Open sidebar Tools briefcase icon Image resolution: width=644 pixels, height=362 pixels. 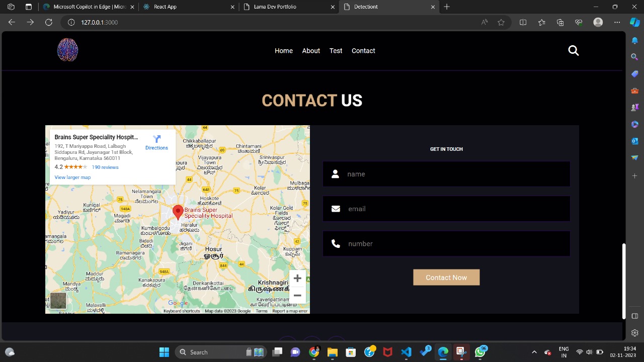(x=635, y=91)
